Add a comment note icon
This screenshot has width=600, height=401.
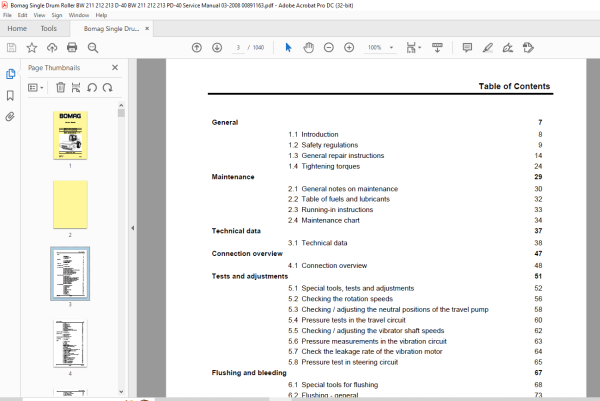[x=467, y=47]
